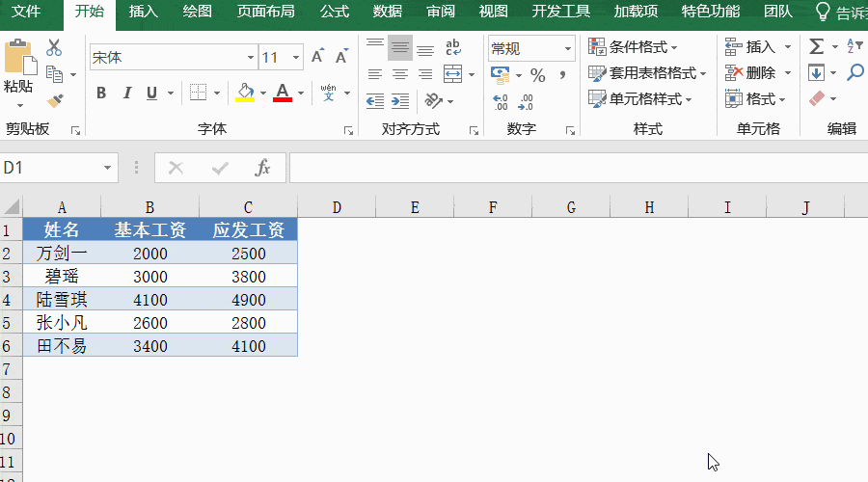Align text left
The image size is (868, 482).
[375, 74]
